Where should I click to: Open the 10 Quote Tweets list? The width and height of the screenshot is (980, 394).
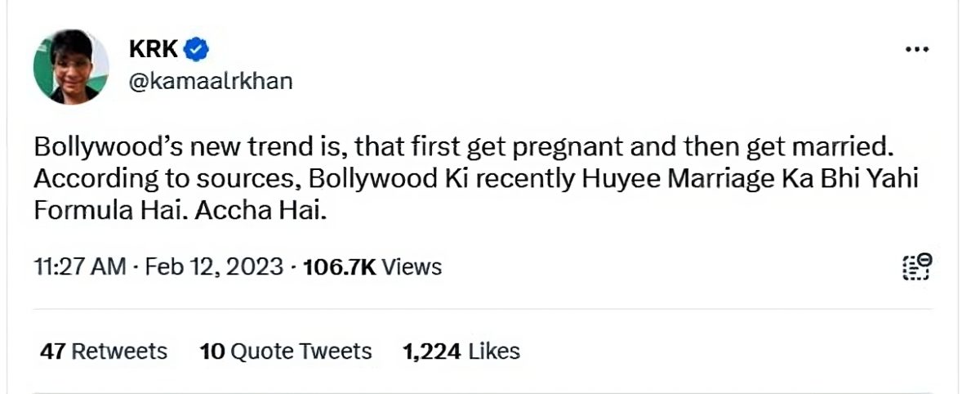(x=286, y=351)
